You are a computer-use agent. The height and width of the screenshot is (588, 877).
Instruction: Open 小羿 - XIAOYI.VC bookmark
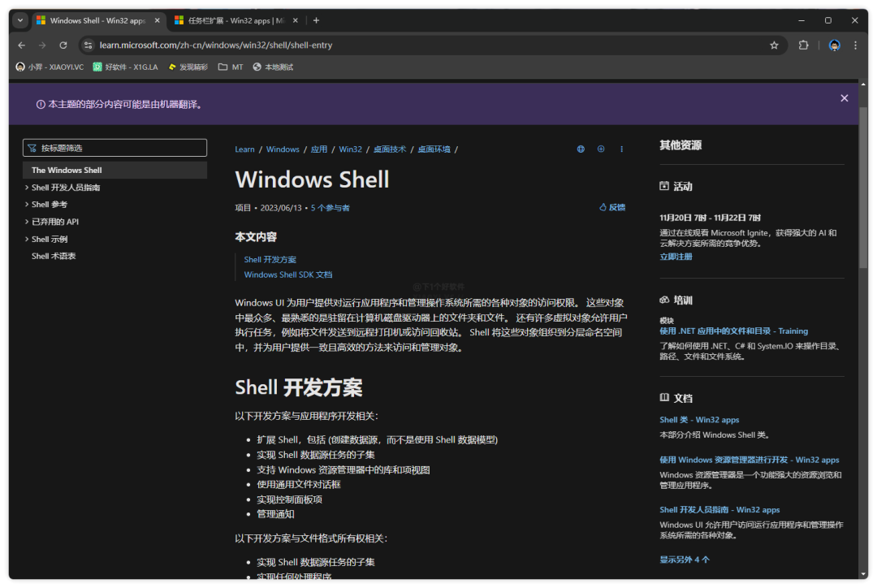50,67
